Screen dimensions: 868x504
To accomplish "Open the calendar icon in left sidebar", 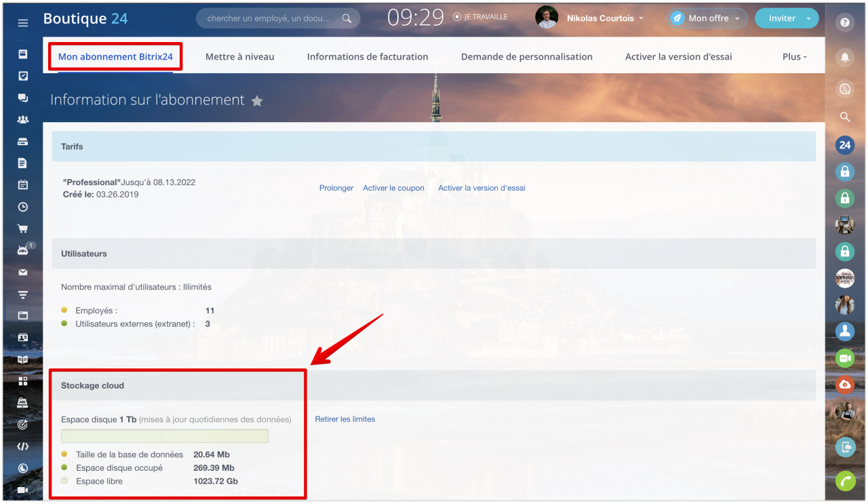I will point(22,185).
